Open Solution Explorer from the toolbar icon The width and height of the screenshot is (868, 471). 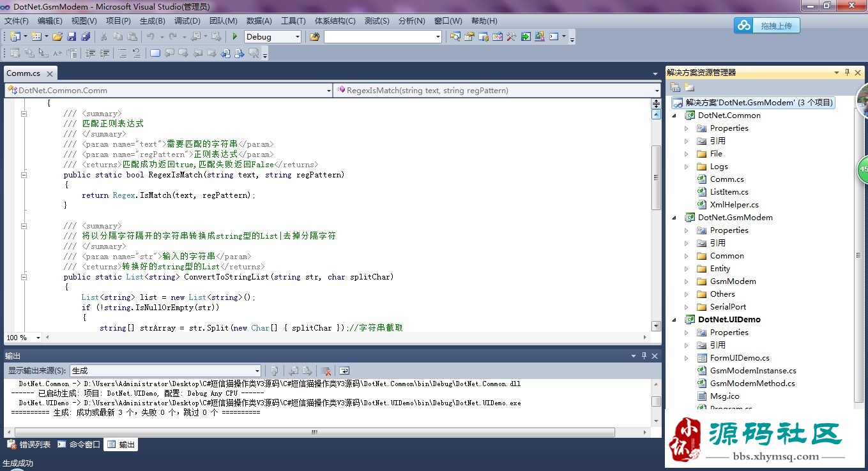(x=455, y=36)
